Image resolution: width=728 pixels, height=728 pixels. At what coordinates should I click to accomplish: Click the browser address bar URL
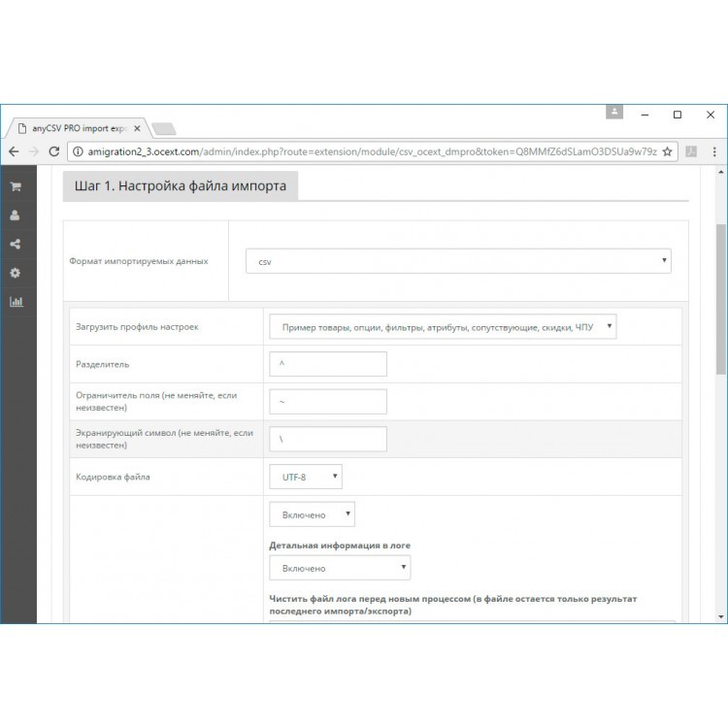(x=372, y=151)
